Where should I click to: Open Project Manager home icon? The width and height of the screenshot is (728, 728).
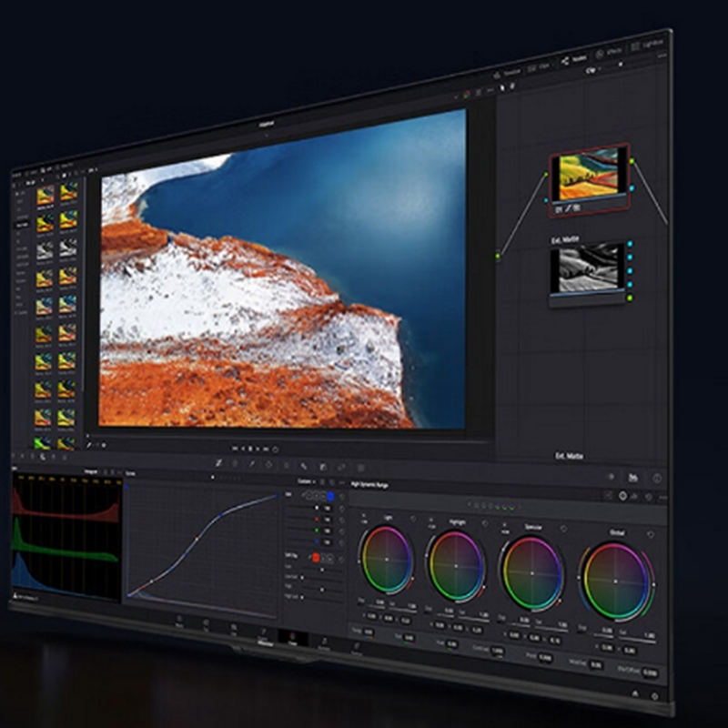point(635,693)
